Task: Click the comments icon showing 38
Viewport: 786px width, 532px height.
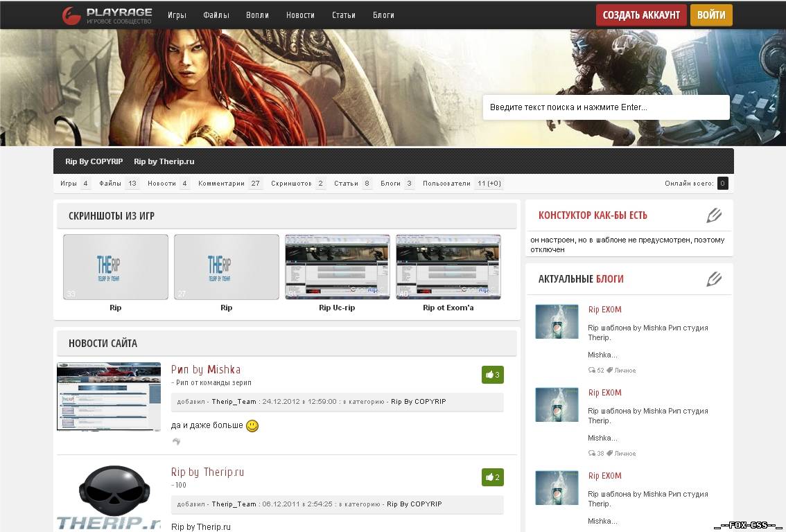Action: [x=591, y=454]
